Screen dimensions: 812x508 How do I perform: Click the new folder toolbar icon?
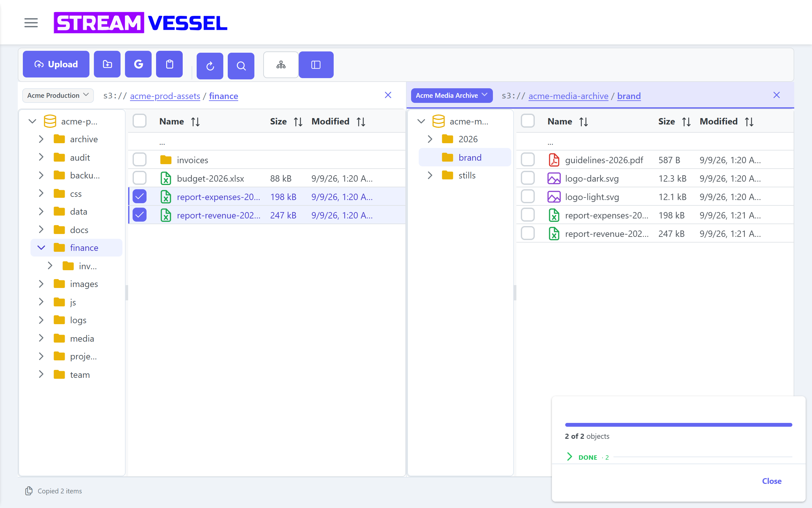pyautogui.click(x=107, y=64)
